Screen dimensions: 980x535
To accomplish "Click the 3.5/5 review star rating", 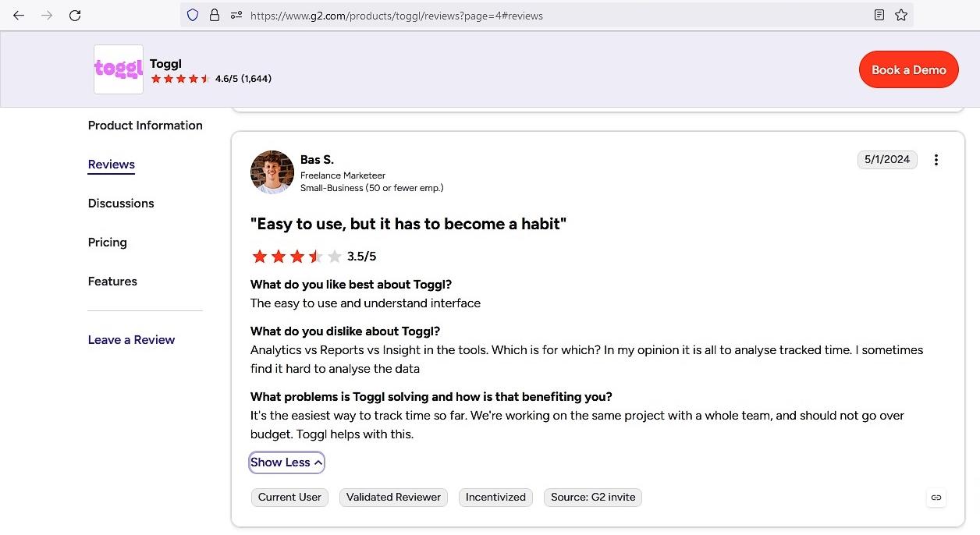I will point(297,257).
